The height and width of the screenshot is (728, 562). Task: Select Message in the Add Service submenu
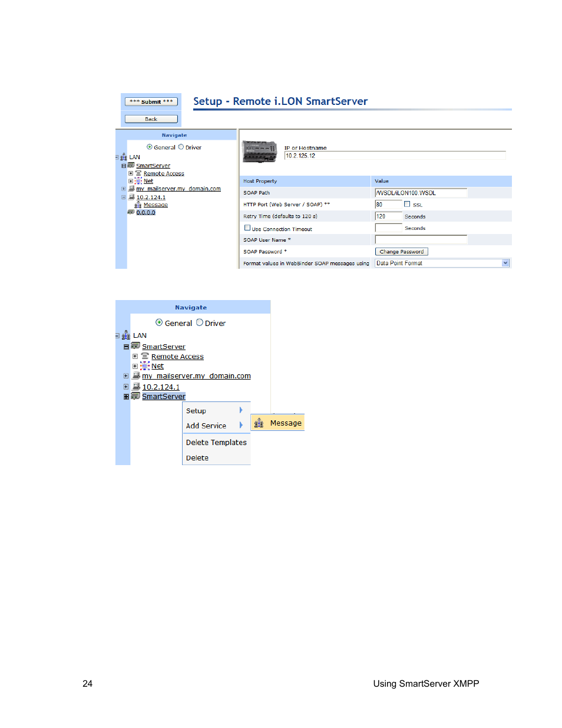[x=278, y=423]
